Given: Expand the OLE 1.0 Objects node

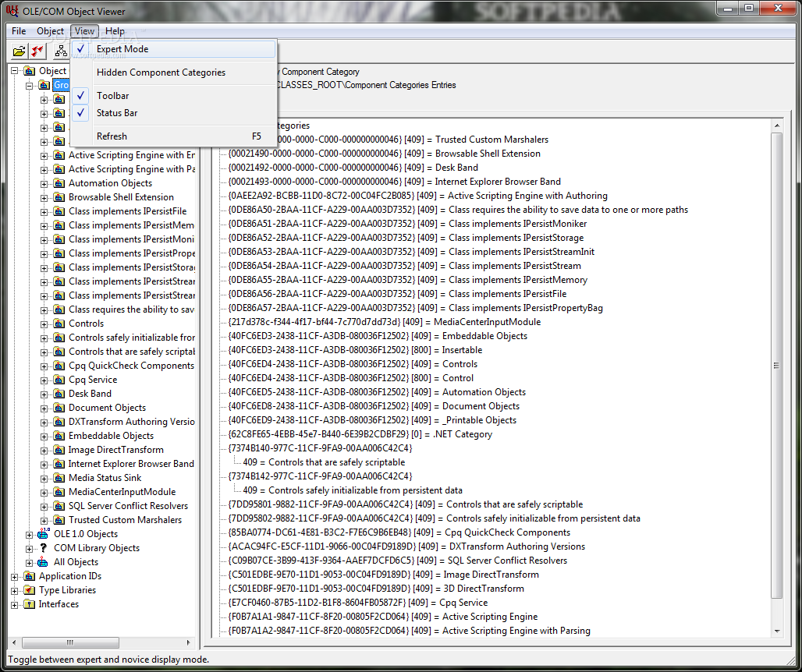Looking at the screenshot, I should tap(30, 535).
